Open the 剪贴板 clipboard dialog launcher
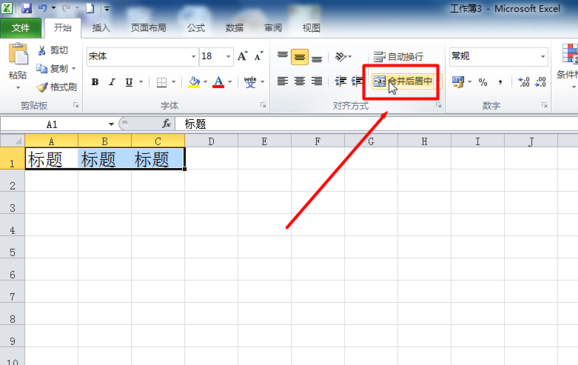This screenshot has width=578, height=365. pos(76,105)
